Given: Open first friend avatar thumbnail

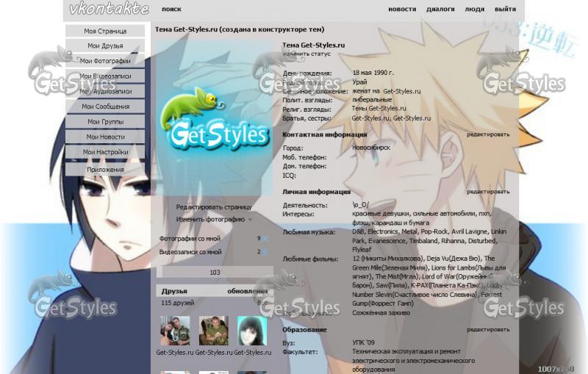Looking at the screenshot, I should point(175,331).
